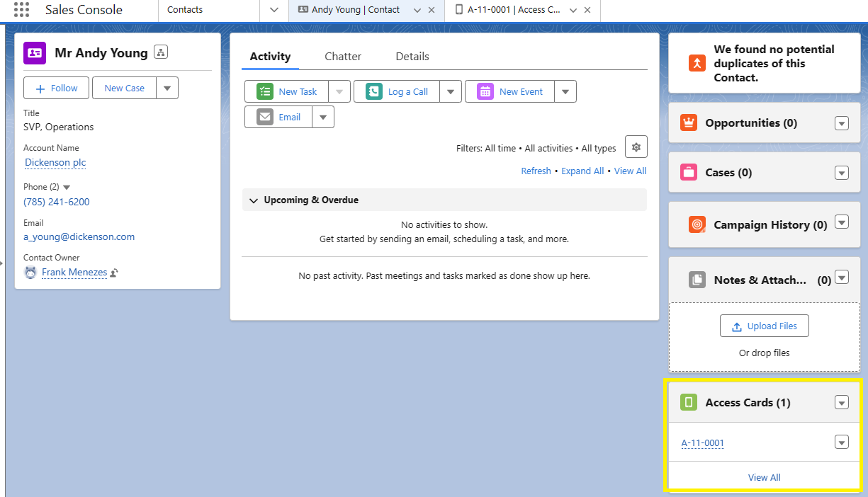Open the A-11-0001 access card record

click(x=703, y=443)
